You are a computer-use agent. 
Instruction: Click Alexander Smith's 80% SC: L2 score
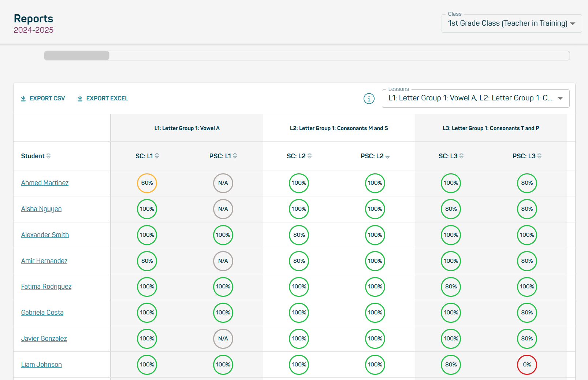coord(299,235)
